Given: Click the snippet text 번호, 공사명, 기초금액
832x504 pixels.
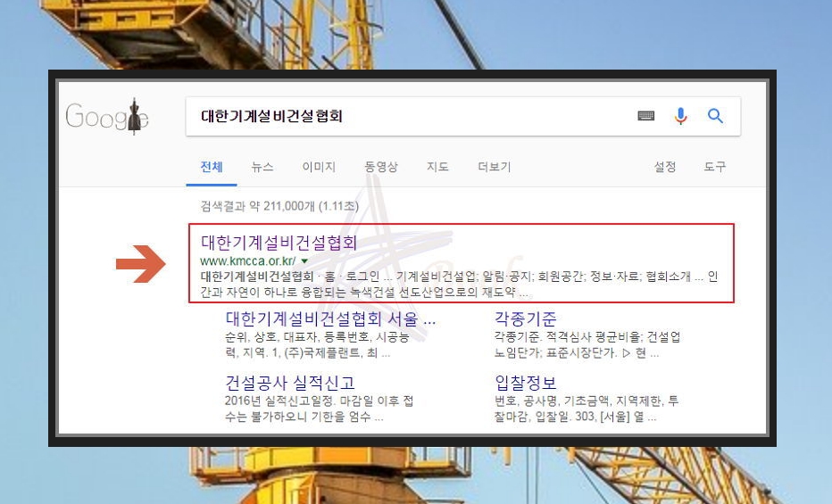Looking at the screenshot, I should click(x=587, y=401).
